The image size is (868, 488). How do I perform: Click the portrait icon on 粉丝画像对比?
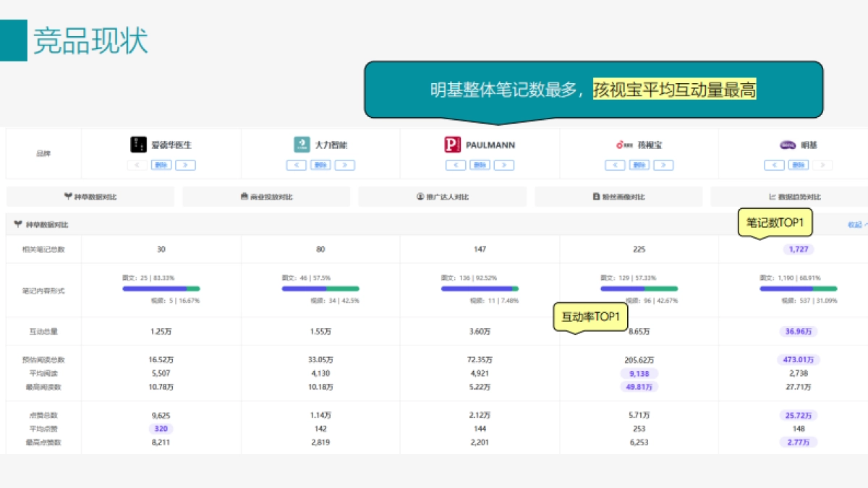(x=597, y=196)
